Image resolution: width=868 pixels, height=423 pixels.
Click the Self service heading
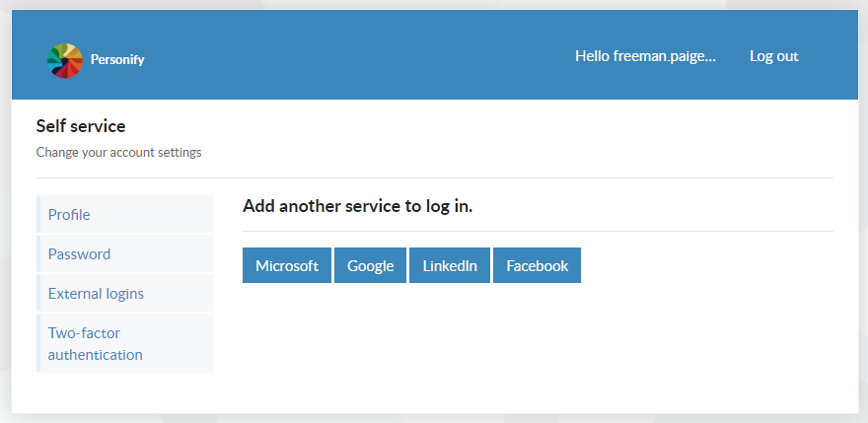coord(81,126)
